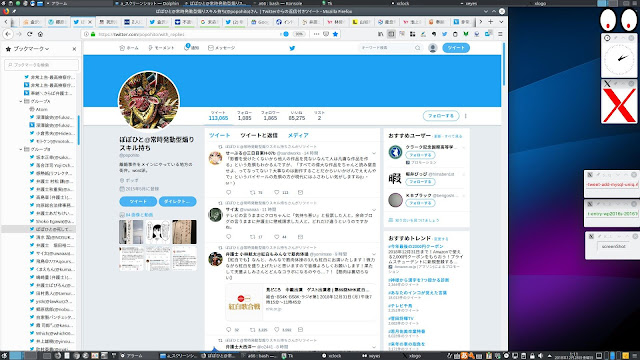Follow the 暇 suggested user

coord(420,182)
